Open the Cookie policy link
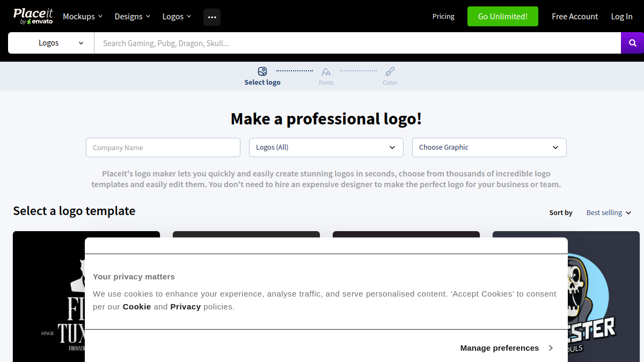This screenshot has width=644, height=362. pos(137,307)
